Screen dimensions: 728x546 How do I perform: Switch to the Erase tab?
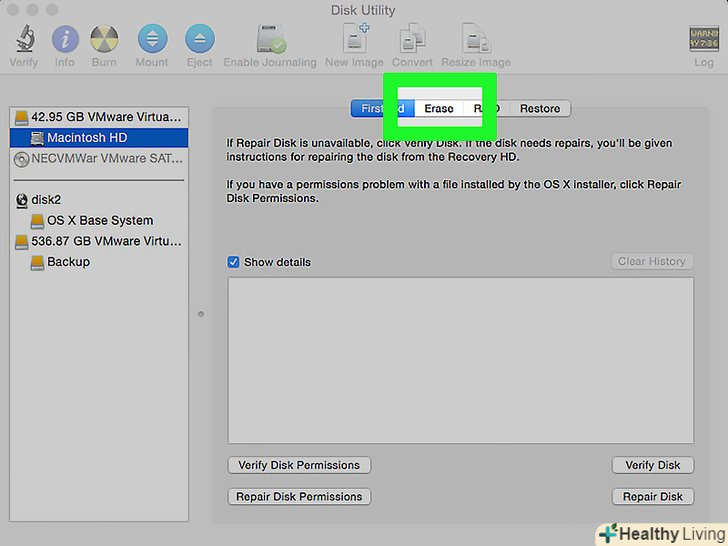pyautogui.click(x=439, y=109)
